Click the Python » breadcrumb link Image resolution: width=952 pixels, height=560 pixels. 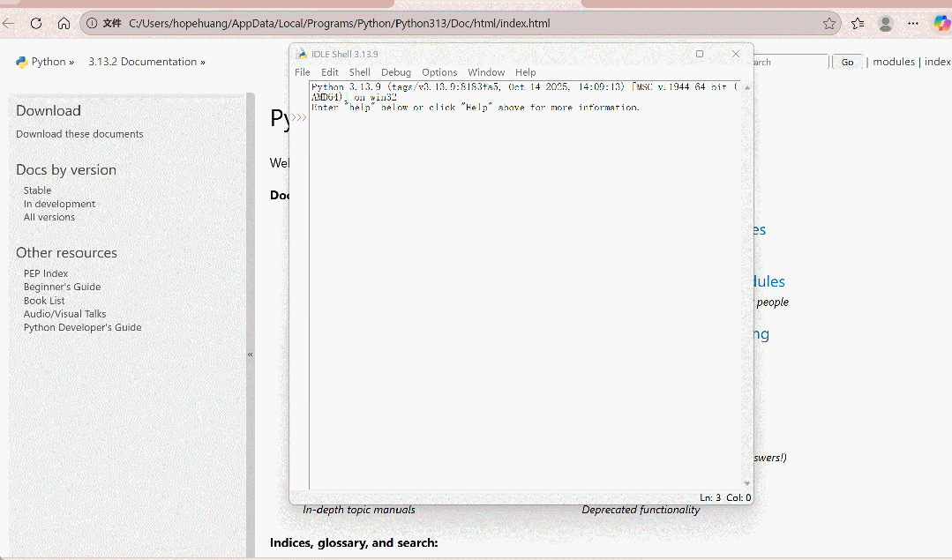[x=53, y=62]
